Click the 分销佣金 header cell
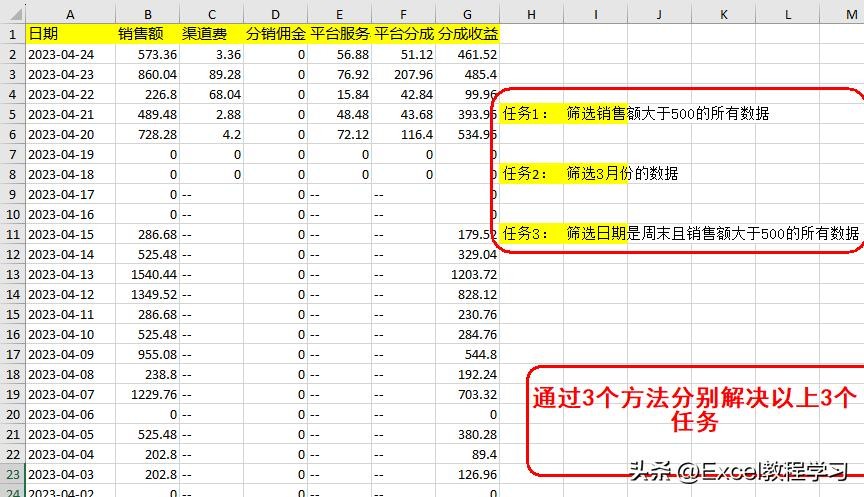864x497 pixels. (275, 33)
